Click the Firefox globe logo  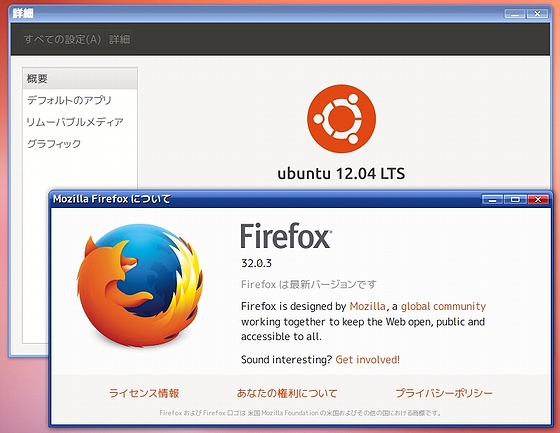pyautogui.click(x=140, y=284)
